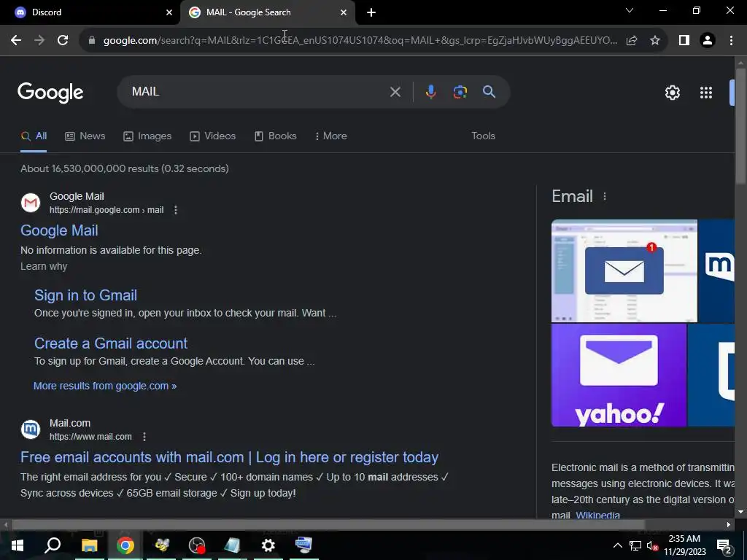Select the All results tab
This screenshot has height=560, width=747.
coord(34,136)
